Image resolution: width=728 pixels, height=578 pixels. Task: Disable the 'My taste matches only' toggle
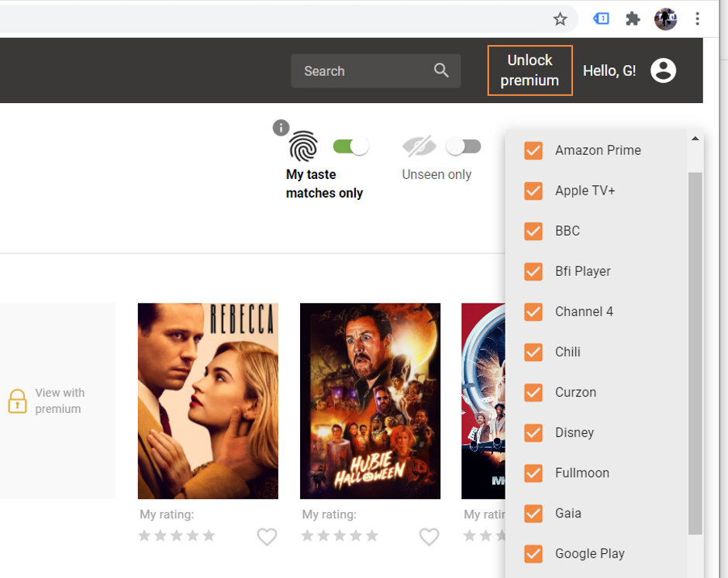(x=350, y=146)
